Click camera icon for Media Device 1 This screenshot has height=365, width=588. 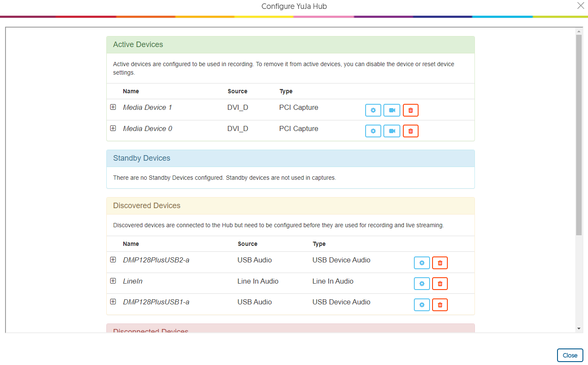[x=392, y=110]
